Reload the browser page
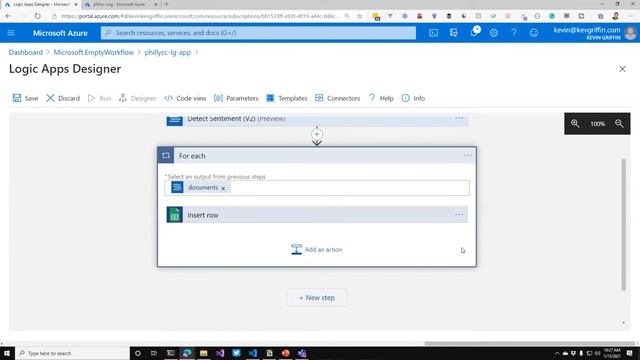 pyautogui.click(x=38, y=16)
